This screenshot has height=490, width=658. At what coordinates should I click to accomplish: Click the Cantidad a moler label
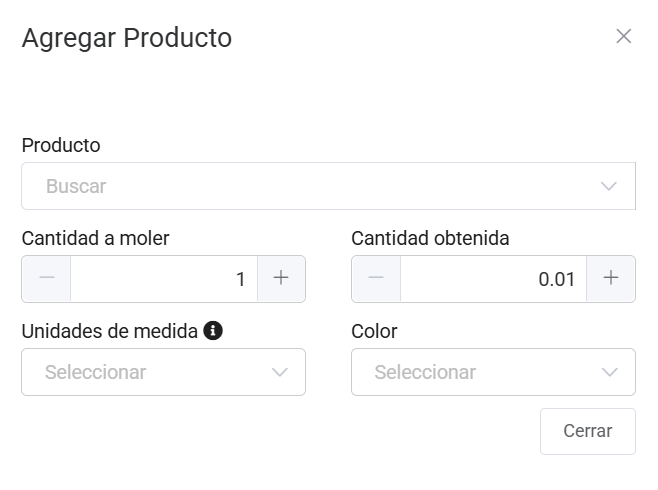(95, 238)
